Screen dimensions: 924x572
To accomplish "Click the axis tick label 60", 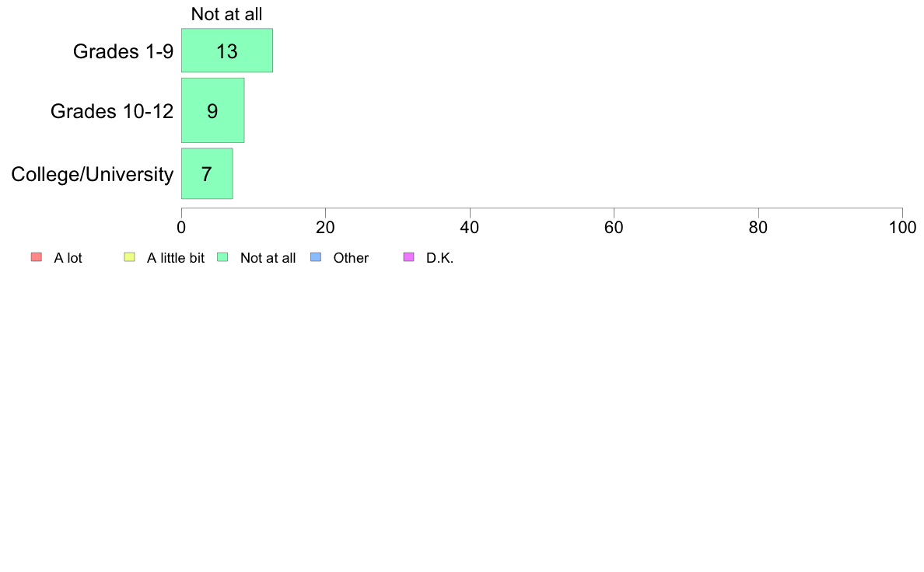I will click(614, 228).
